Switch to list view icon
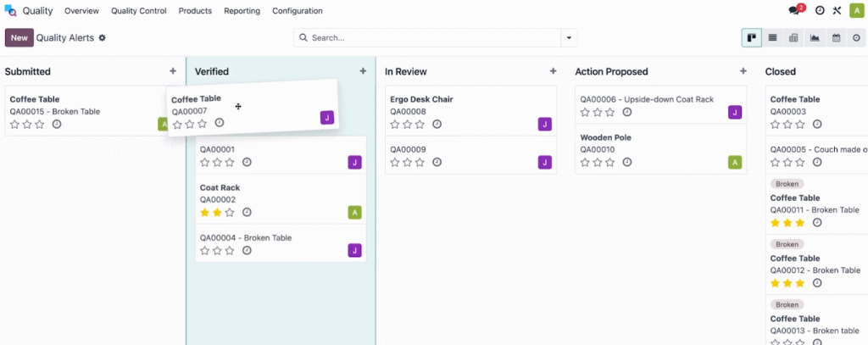This screenshot has height=345, width=868. (x=773, y=37)
